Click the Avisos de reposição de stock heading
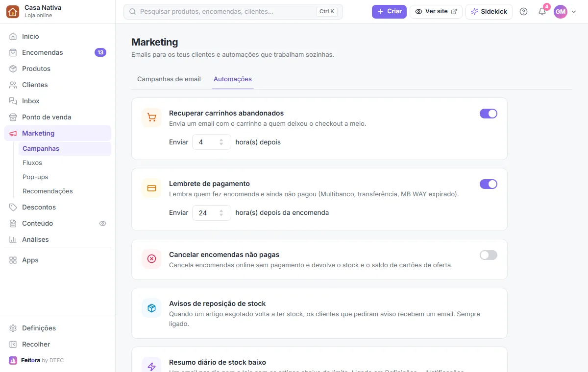This screenshot has width=588, height=372. [218, 303]
